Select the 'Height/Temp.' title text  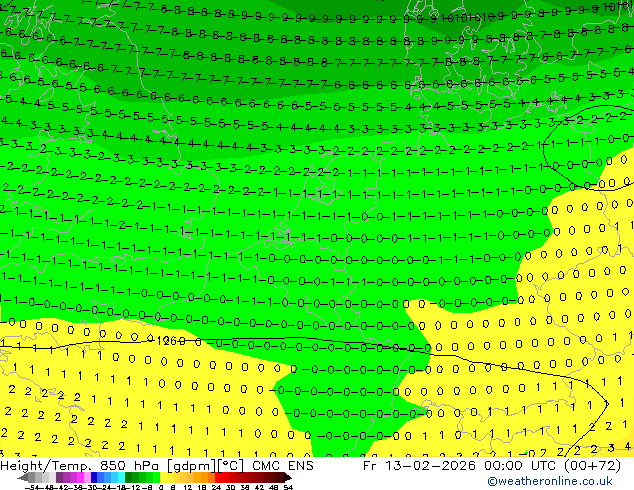tap(46, 466)
